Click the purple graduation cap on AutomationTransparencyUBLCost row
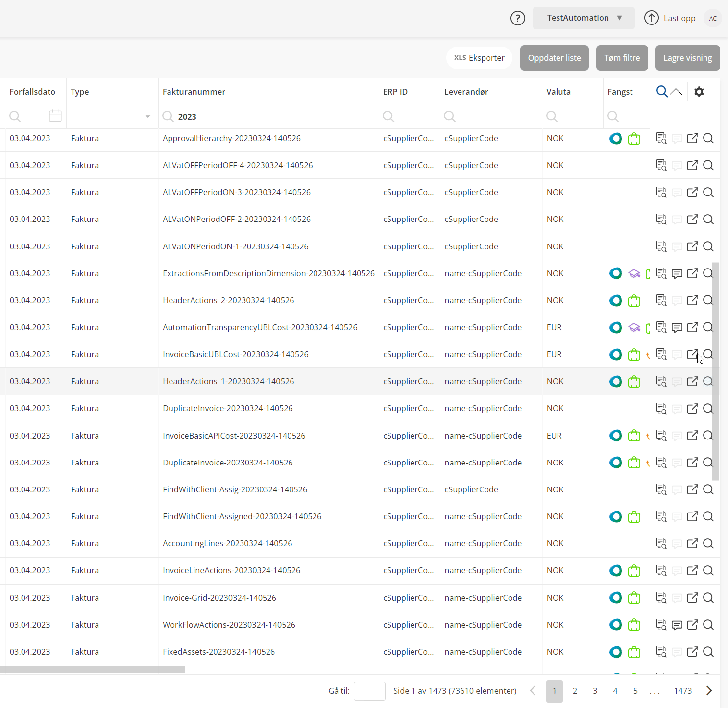Screen dimensions: 728x708 tap(634, 327)
